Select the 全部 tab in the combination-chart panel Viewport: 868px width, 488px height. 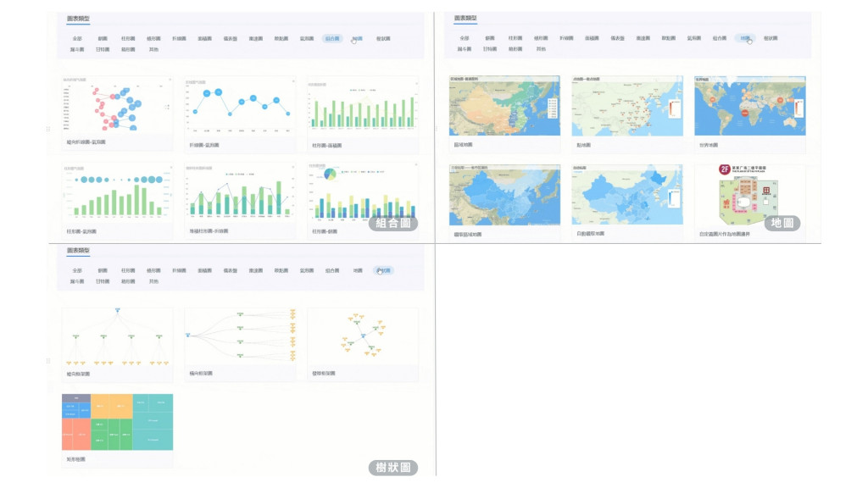point(77,39)
